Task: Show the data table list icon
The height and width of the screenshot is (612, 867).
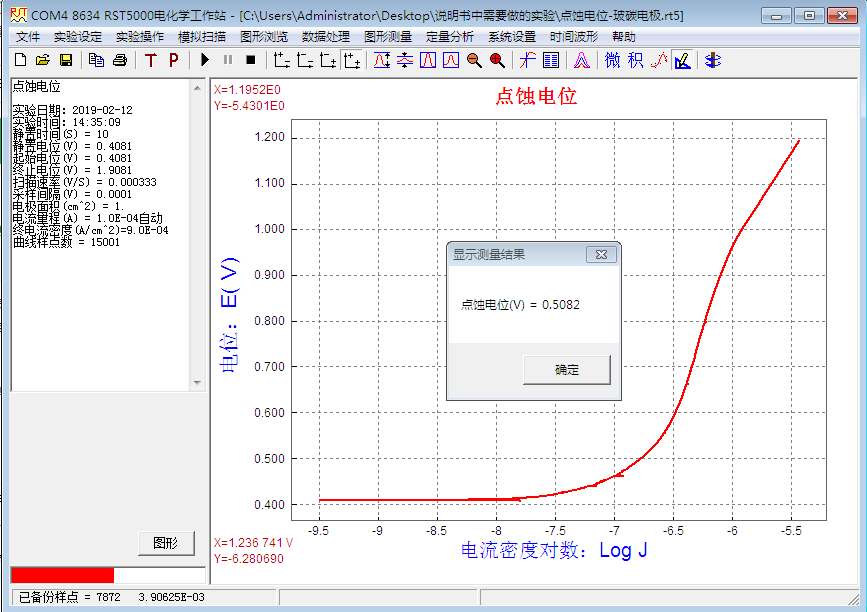Action: (551, 60)
